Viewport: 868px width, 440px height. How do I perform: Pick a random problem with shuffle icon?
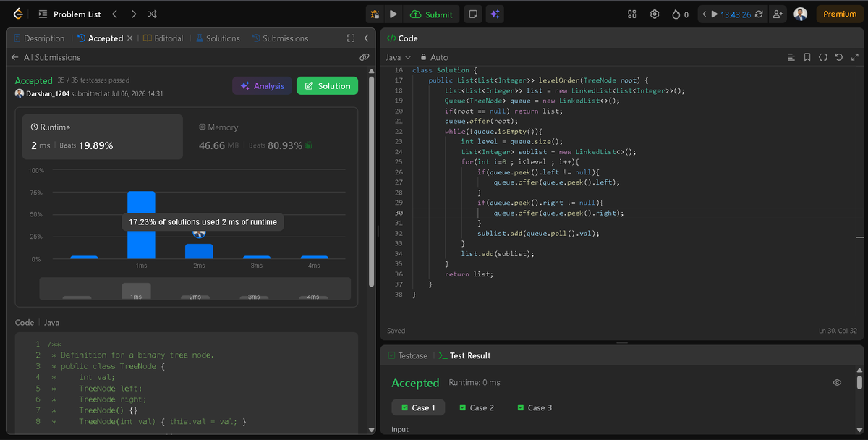click(153, 14)
